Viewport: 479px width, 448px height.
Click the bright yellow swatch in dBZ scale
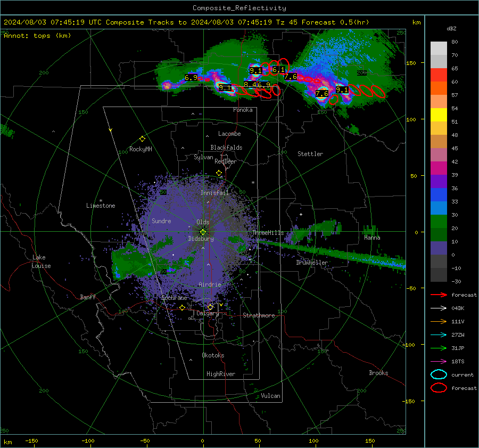439,115
